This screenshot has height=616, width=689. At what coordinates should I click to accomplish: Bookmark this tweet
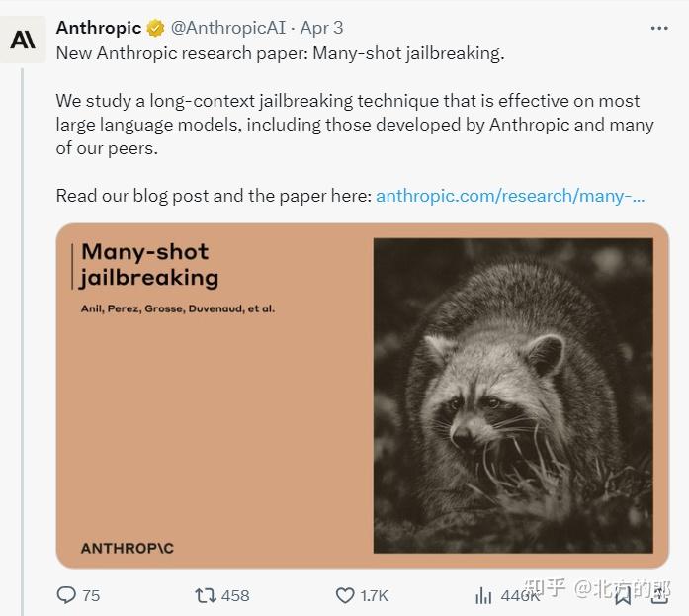[x=622, y=595]
